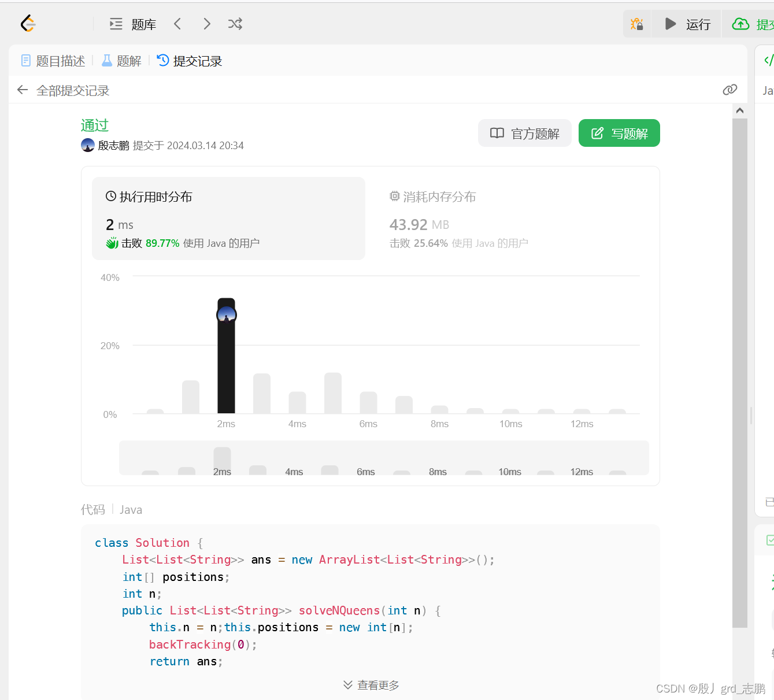Click the highlighted 2ms bar in chart
The image size is (774, 700).
[226, 355]
